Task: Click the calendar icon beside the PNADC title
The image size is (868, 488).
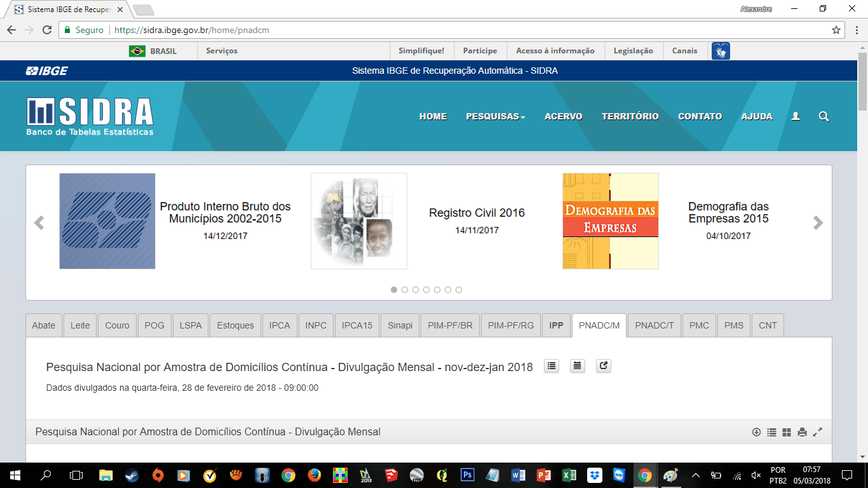Action: [x=577, y=366]
